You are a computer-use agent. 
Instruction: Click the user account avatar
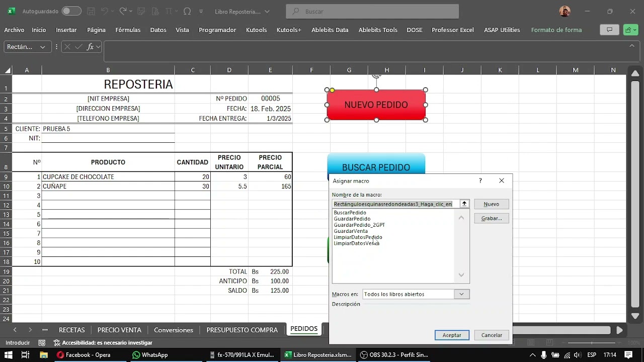565,11
